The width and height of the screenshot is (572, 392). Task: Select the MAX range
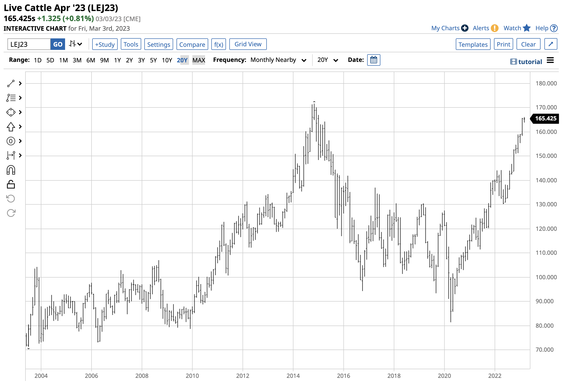click(199, 60)
